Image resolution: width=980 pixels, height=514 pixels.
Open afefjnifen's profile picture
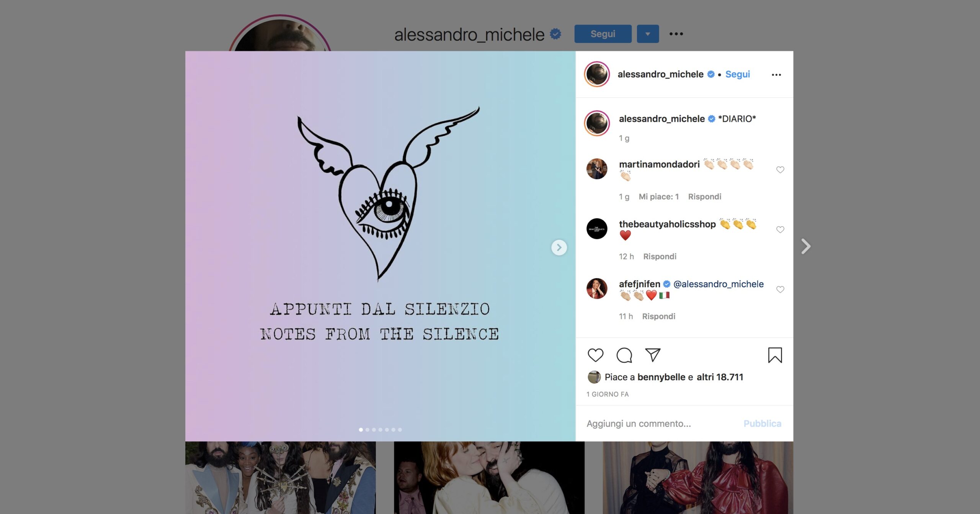click(x=597, y=288)
